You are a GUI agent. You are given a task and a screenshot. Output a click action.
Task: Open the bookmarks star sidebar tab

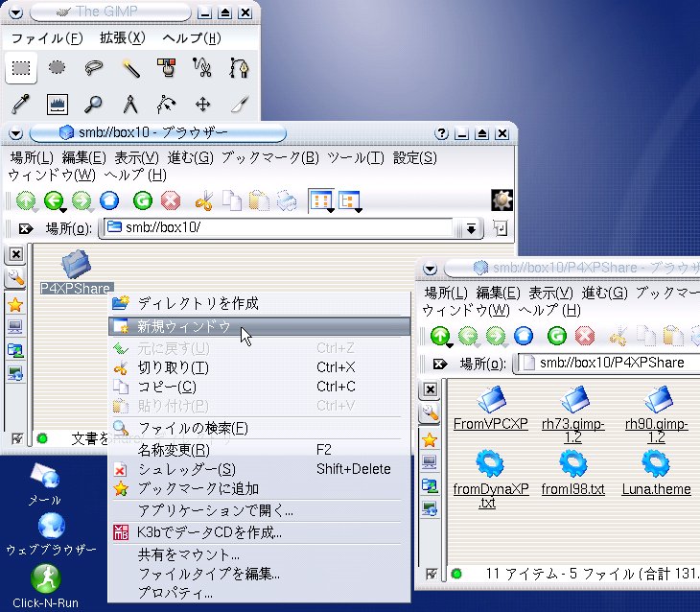tap(15, 305)
